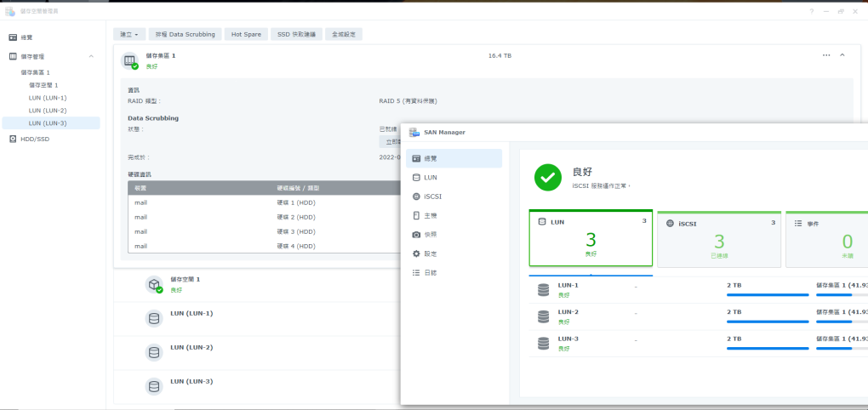Select the 硬碟 2 (HDD) table row
Image resolution: width=868 pixels, height=410 pixels.
click(x=264, y=217)
